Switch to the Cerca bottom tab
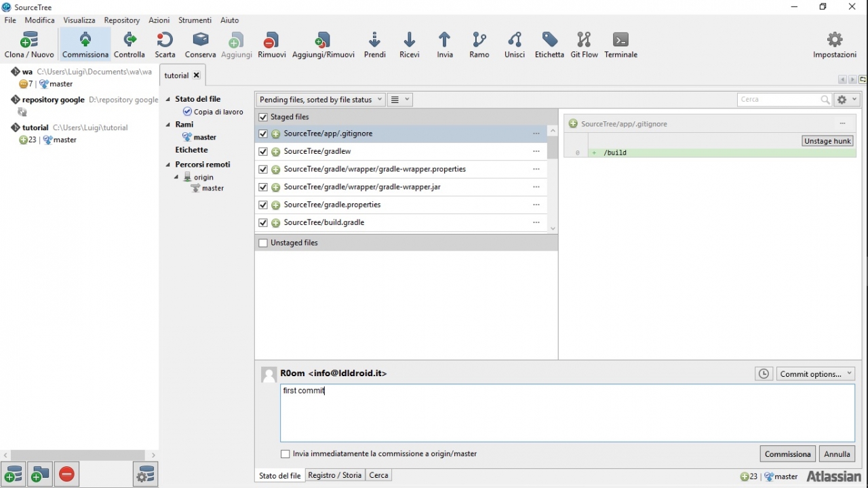This screenshot has width=868, height=488. (378, 475)
